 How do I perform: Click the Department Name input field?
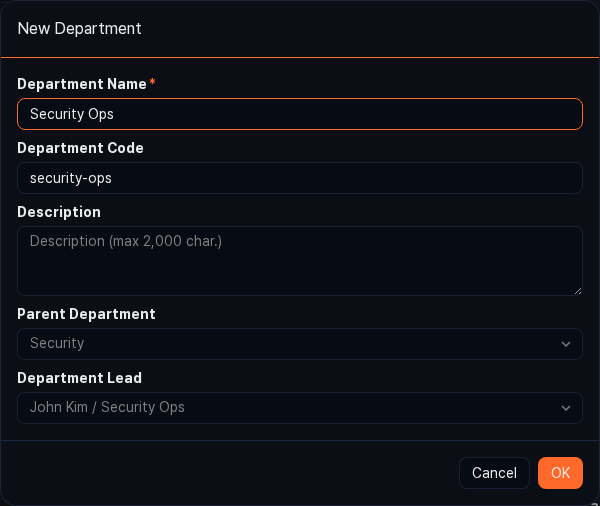click(x=300, y=114)
